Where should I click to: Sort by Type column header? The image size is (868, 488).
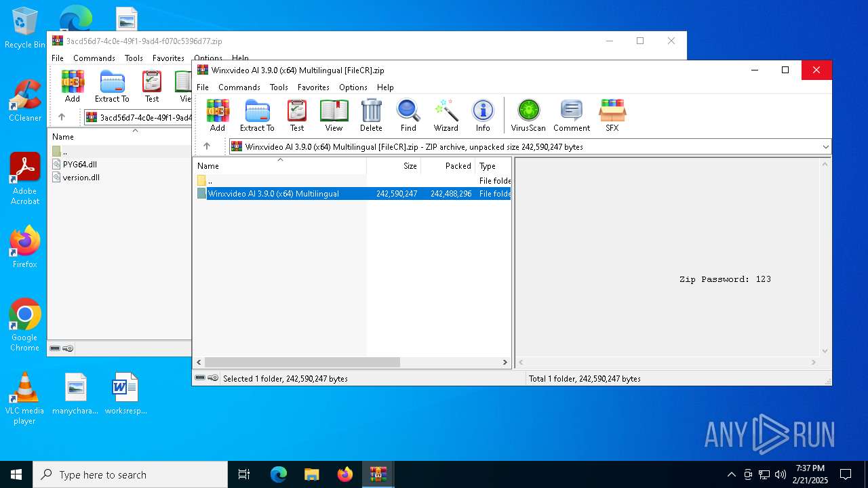coord(493,166)
